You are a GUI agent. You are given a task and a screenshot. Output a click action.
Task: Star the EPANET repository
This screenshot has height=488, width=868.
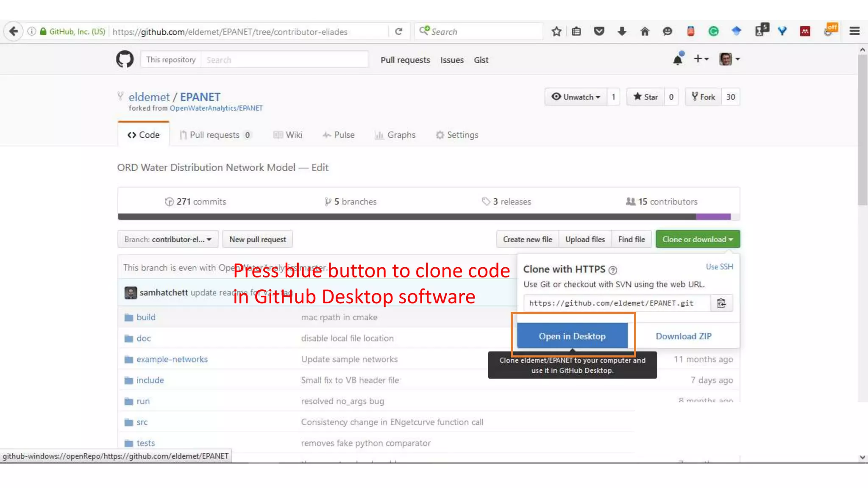[x=645, y=97]
